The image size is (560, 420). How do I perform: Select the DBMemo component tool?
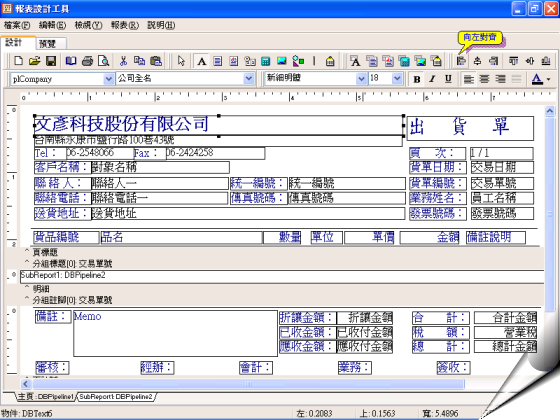click(372, 61)
